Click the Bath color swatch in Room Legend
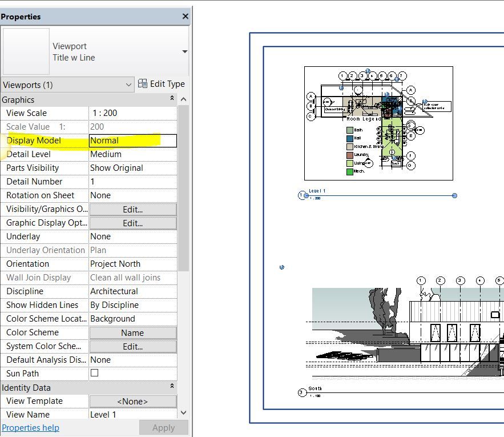The height and width of the screenshot is (437, 504). pos(350,130)
